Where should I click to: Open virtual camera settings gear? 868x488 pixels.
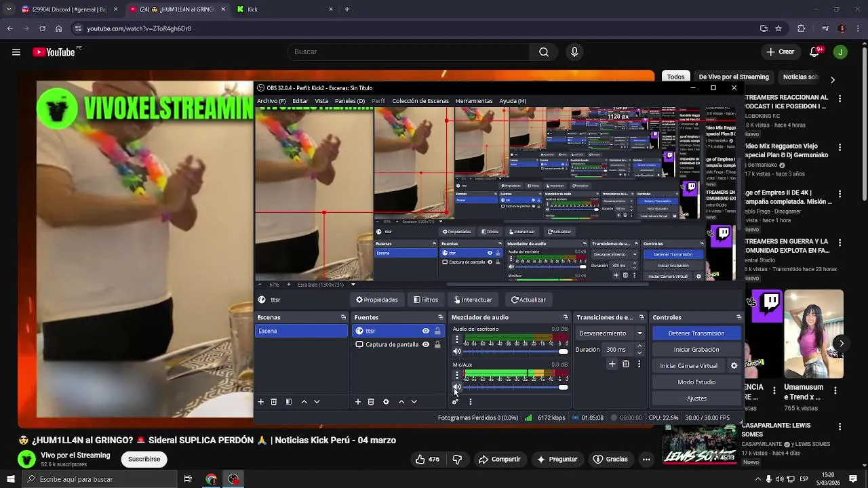pos(734,366)
